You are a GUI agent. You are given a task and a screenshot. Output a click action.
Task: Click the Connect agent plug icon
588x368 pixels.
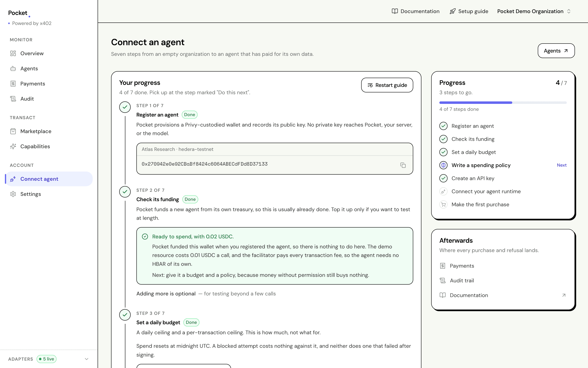coord(13,179)
